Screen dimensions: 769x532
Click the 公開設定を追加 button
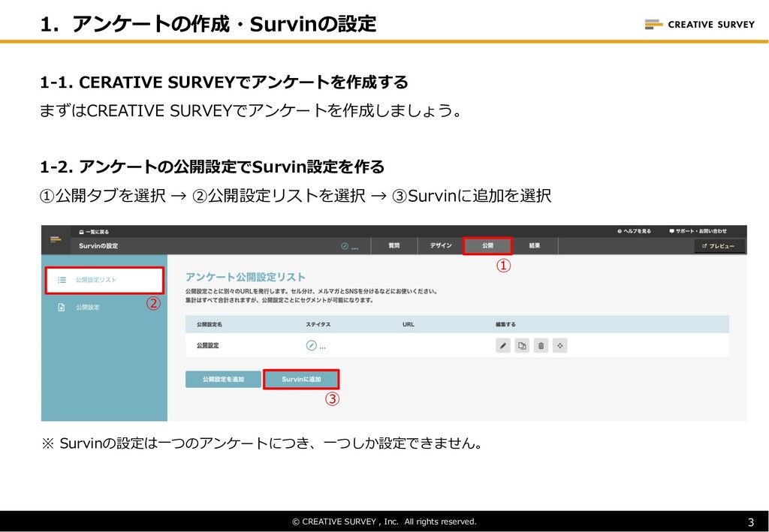coord(223,380)
